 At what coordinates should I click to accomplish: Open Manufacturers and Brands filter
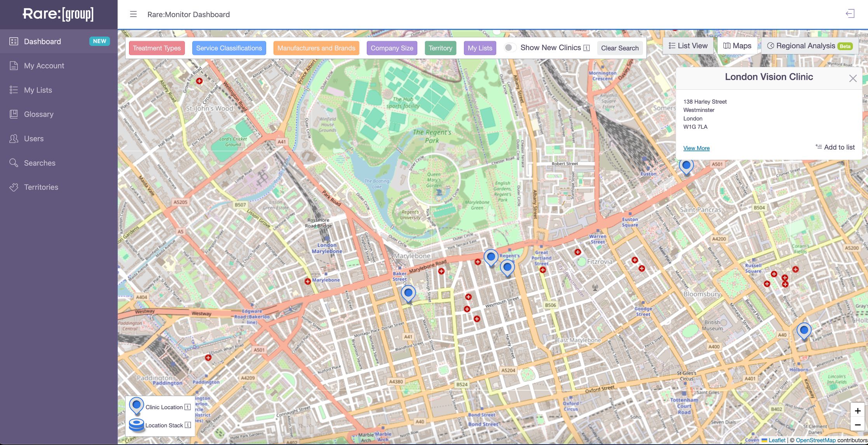316,48
